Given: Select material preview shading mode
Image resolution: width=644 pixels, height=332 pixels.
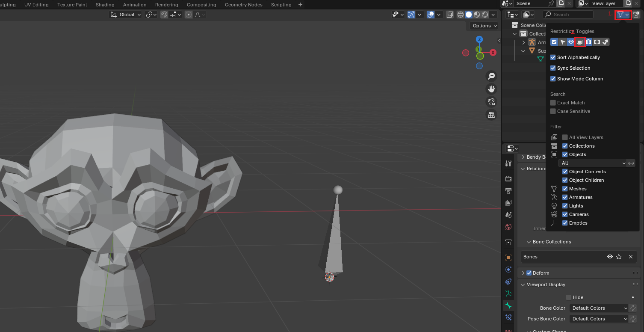Looking at the screenshot, I should [x=477, y=15].
